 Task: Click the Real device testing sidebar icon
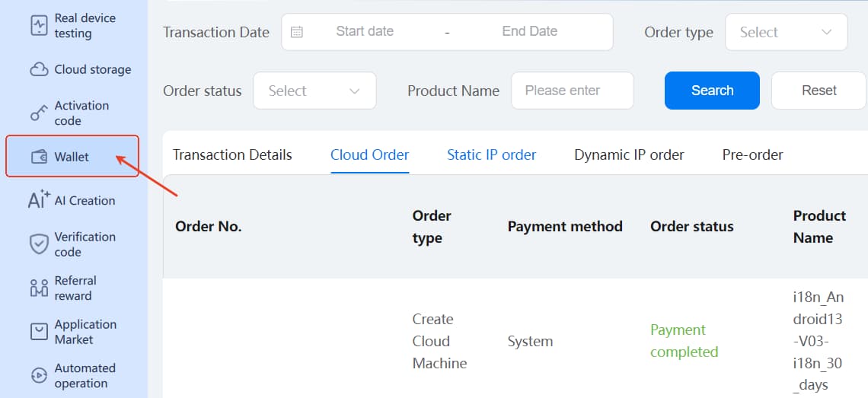pyautogui.click(x=39, y=26)
